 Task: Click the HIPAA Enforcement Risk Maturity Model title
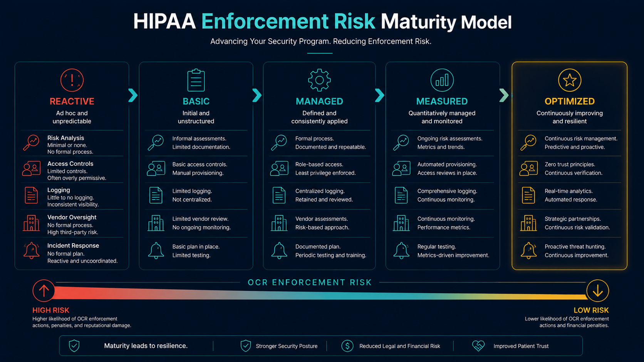[322, 21]
